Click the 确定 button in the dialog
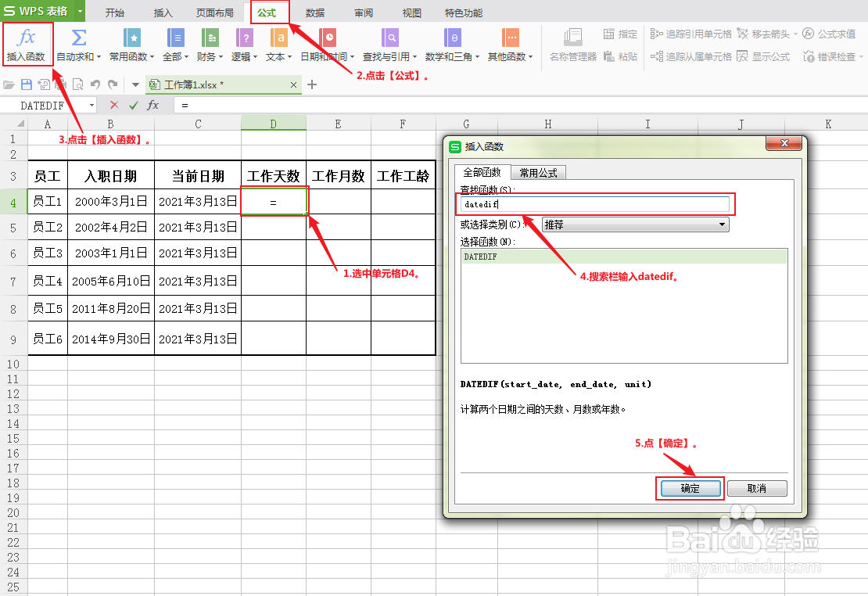 (x=690, y=488)
